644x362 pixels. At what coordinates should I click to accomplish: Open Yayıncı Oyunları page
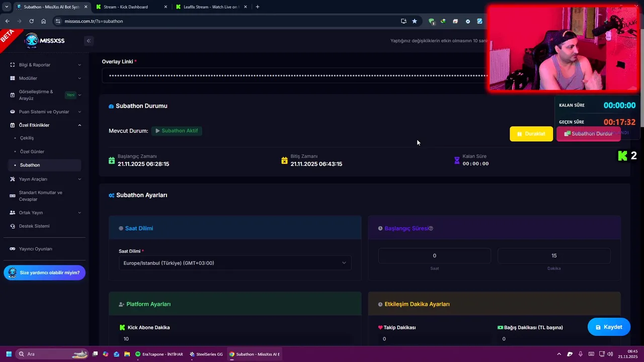pos(35,249)
